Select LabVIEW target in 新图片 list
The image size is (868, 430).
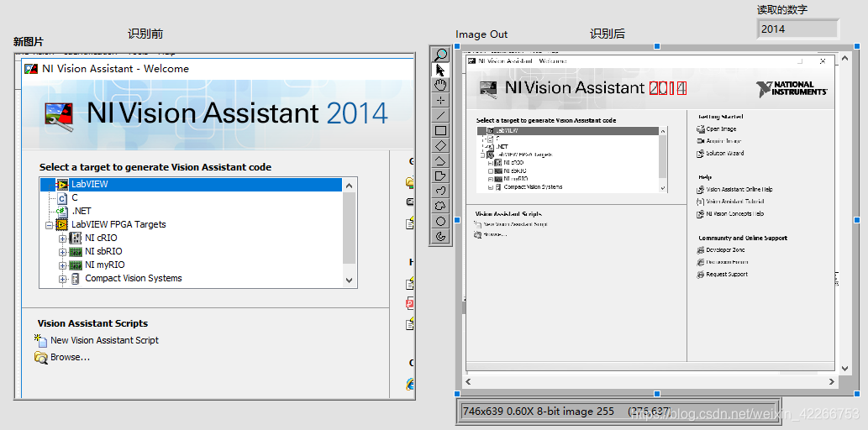(191, 184)
